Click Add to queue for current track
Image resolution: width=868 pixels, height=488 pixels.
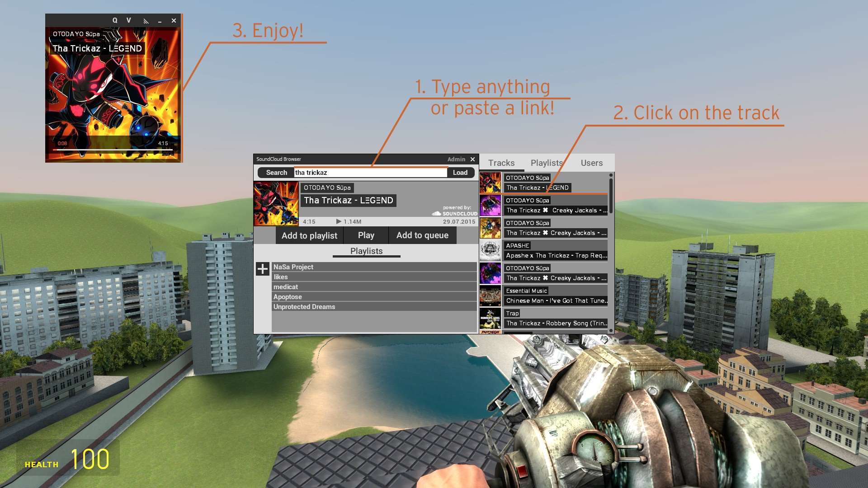point(423,235)
